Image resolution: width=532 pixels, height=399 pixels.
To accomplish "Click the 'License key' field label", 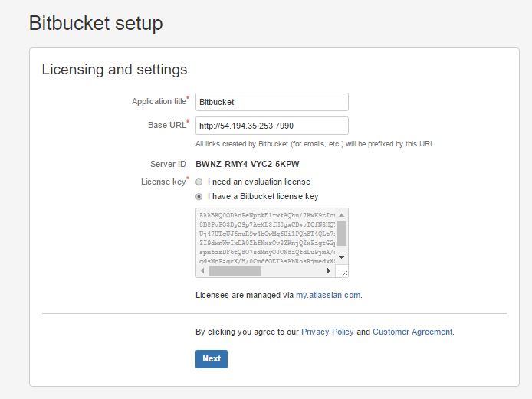I will [x=163, y=182].
